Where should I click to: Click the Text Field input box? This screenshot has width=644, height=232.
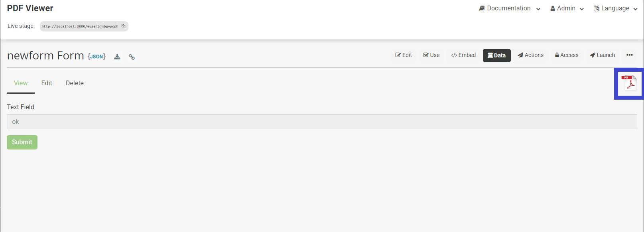point(322,122)
